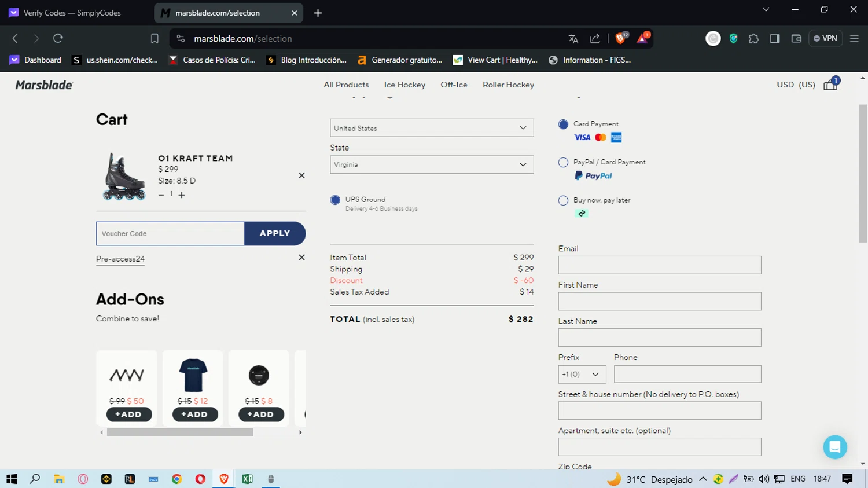Screen dimensions: 868x488
Task: View site information icon in address bar
Action: (x=181, y=39)
